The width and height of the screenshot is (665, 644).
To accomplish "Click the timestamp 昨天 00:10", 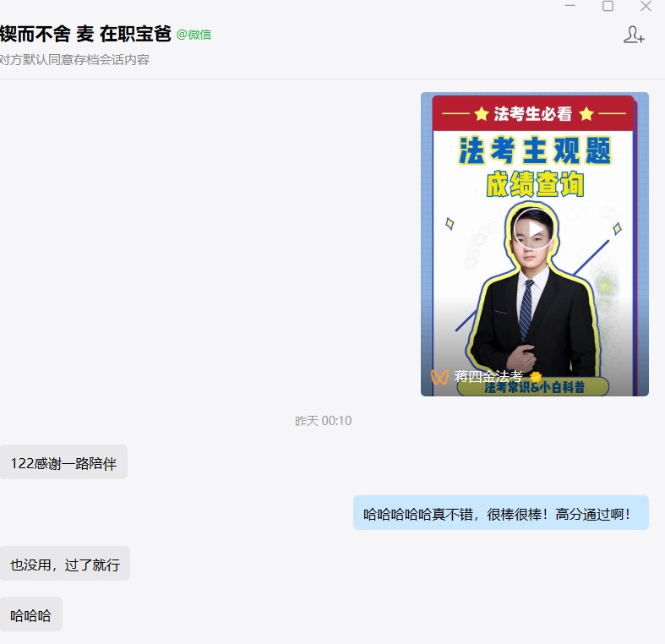I will 323,421.
